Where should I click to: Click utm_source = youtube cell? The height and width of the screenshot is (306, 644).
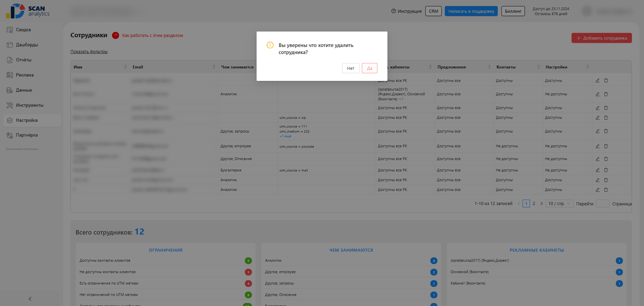[x=297, y=147]
